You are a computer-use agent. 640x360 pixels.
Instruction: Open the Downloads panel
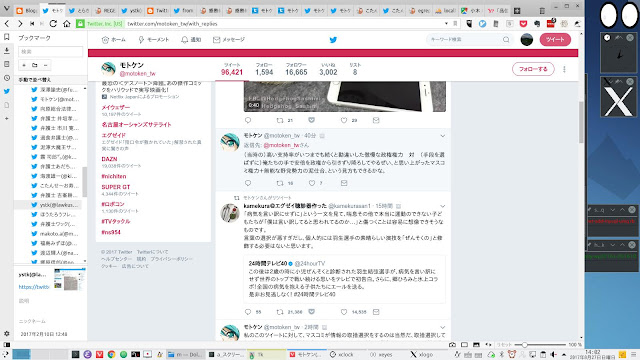7,51
